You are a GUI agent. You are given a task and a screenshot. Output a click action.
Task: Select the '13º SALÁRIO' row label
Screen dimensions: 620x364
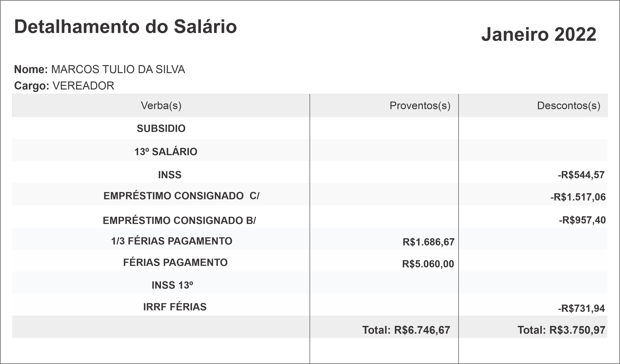166,152
